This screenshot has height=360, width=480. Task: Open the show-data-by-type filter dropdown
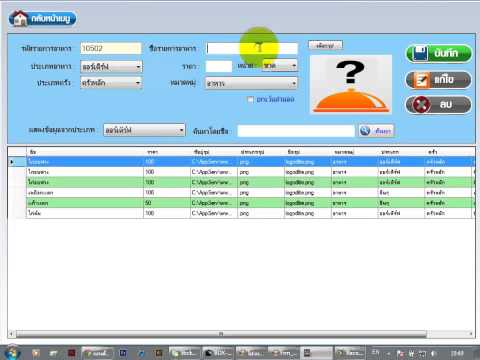pos(144,130)
